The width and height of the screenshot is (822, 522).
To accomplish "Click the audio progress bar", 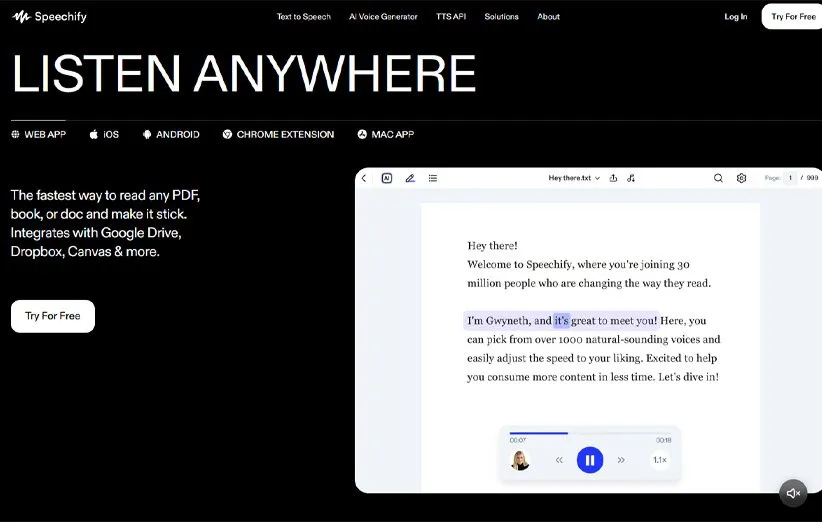I will click(590, 433).
